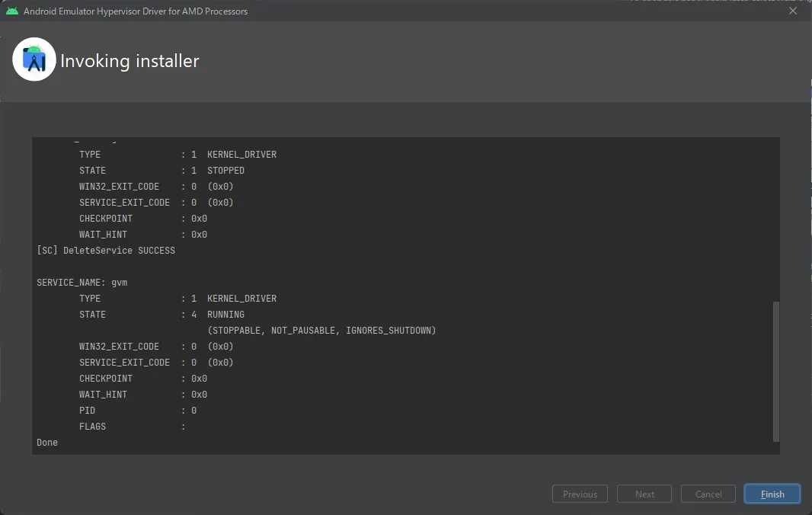This screenshot has height=515, width=812.
Task: Click the Android Studio logo in header
Action: click(34, 59)
